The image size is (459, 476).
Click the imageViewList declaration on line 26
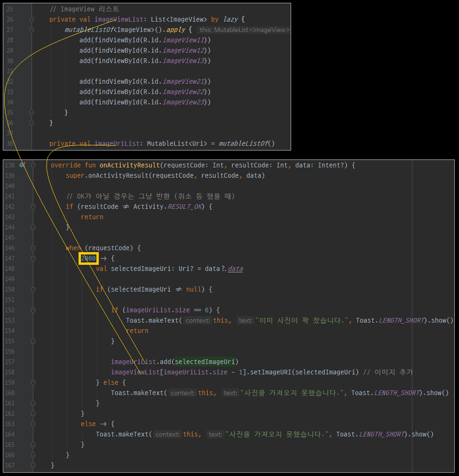(119, 19)
